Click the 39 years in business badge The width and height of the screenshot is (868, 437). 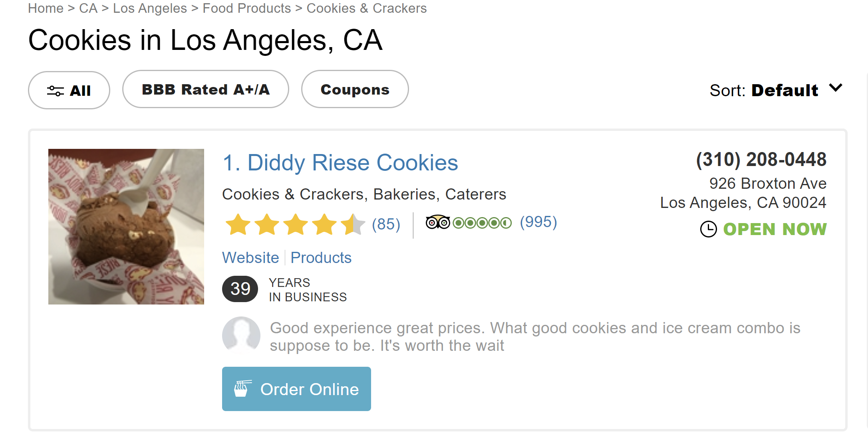pos(240,289)
